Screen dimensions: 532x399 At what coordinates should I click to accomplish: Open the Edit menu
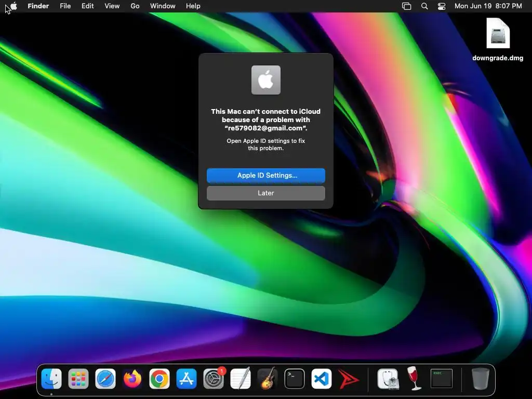click(87, 6)
